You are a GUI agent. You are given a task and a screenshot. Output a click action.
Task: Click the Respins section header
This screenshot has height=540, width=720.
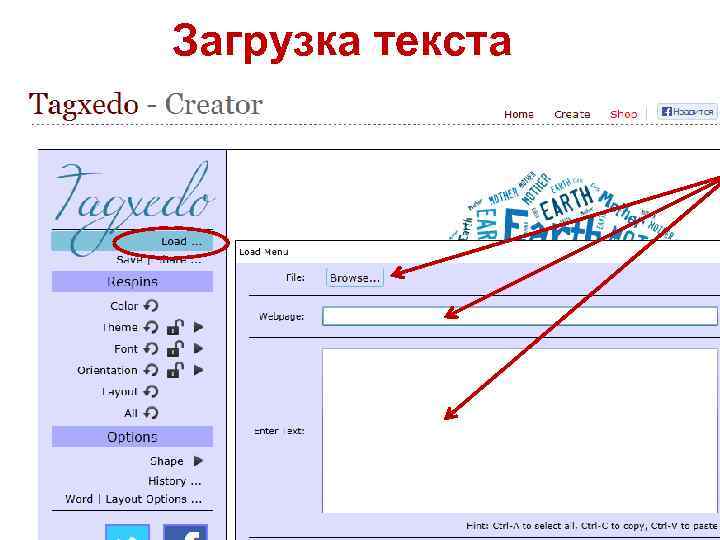point(132,281)
